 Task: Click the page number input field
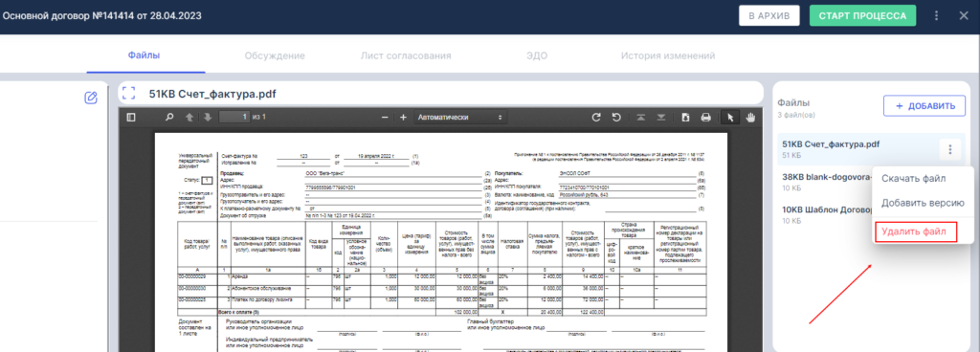tap(234, 117)
